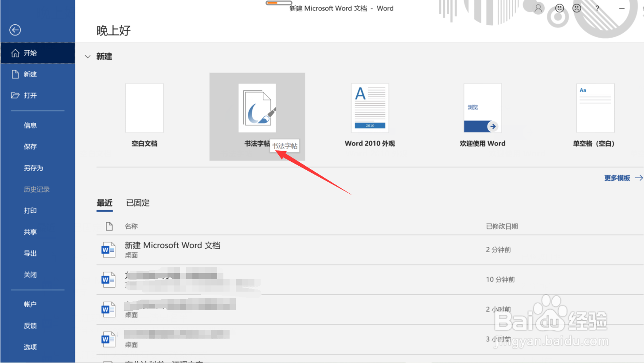644x363 pixels.
Task: Open 导出 in the sidebar
Action: pyautogui.click(x=30, y=254)
